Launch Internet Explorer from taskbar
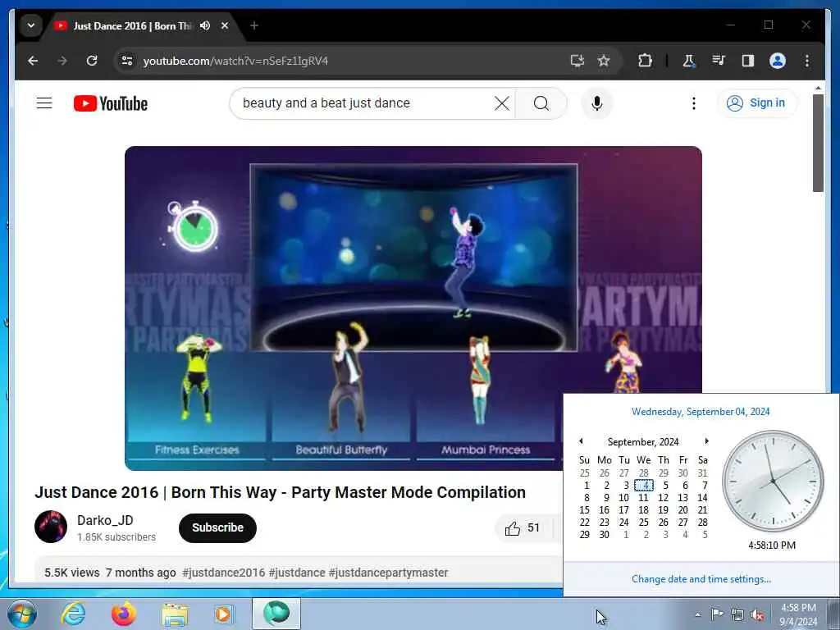840x630 pixels. point(73,614)
